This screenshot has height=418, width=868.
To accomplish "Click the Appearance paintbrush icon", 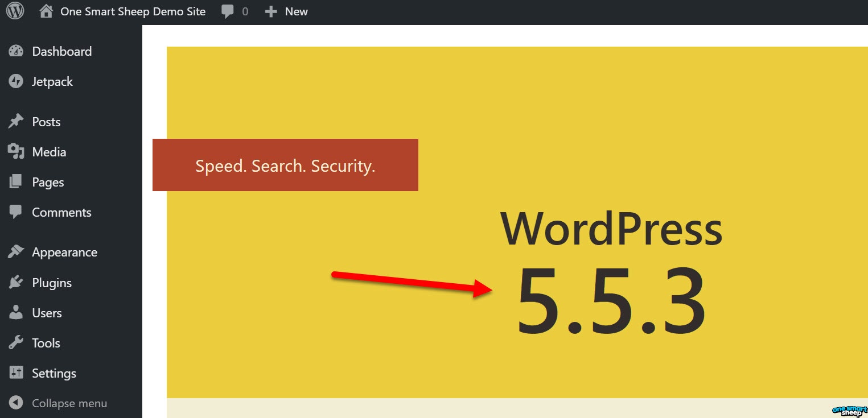I will pyautogui.click(x=16, y=251).
